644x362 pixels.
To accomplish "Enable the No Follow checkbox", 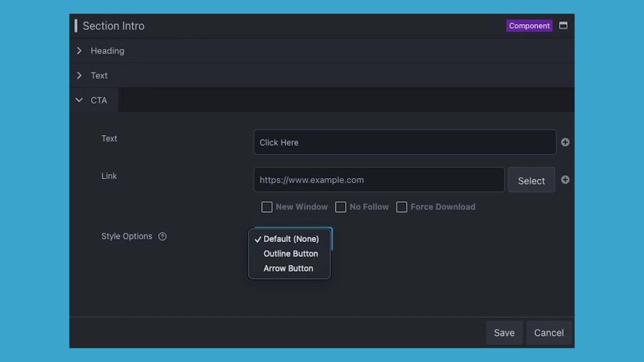I will click(x=341, y=207).
